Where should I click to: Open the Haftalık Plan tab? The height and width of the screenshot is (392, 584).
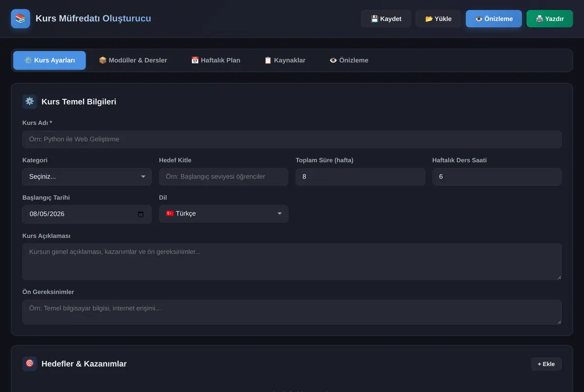coord(216,60)
